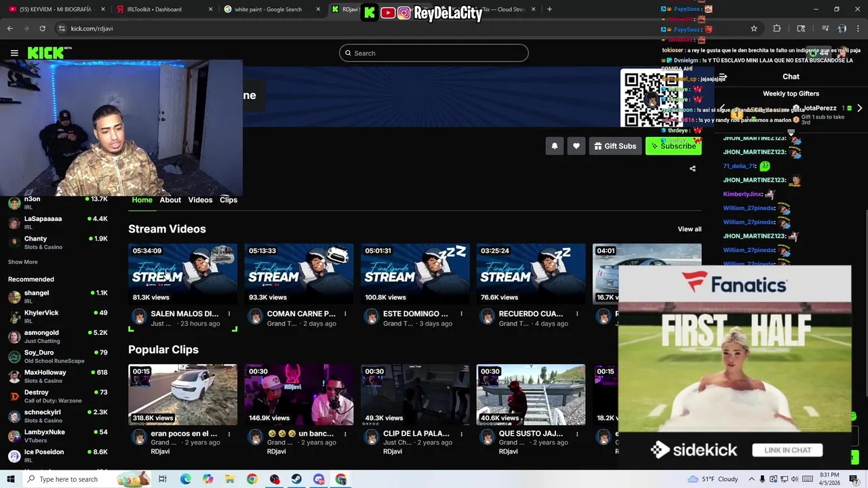The width and height of the screenshot is (868, 488).
Task: Open options for eran pocos en el ... clip
Action: 229,434
